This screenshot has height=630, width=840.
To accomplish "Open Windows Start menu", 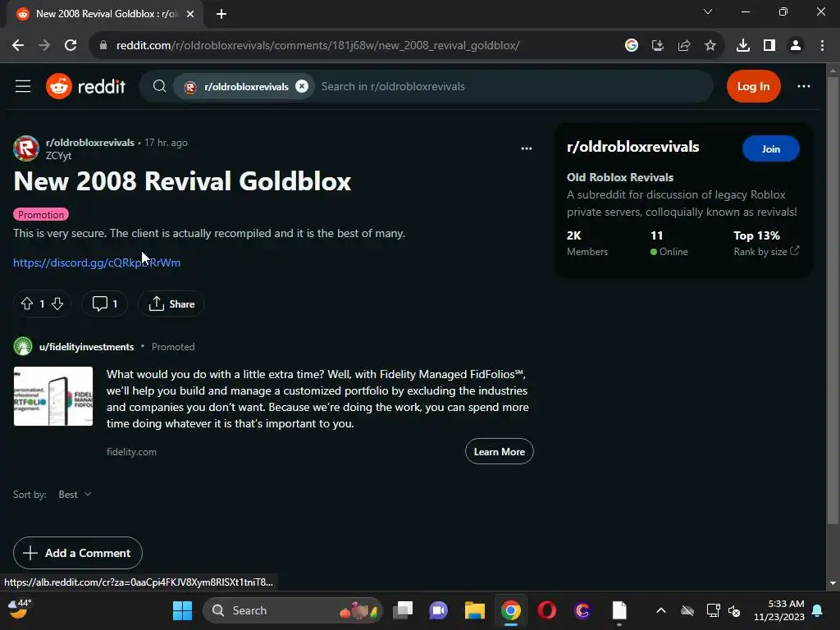I will (x=182, y=610).
